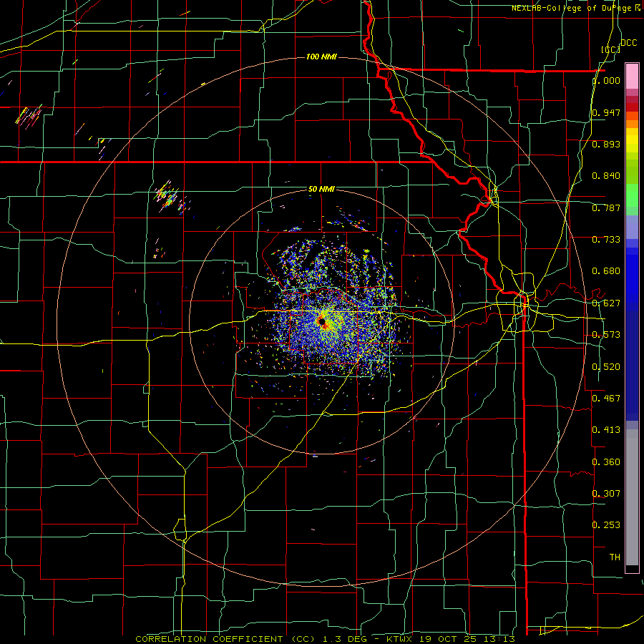Image resolution: width=644 pixels, height=644 pixels.
Task: Select the DCC label above the color scale
Action: (x=628, y=43)
